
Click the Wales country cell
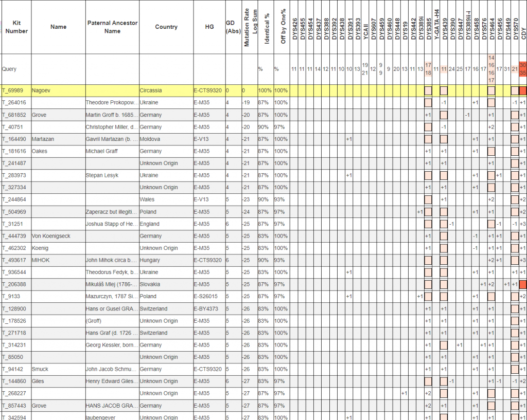[x=147, y=199]
